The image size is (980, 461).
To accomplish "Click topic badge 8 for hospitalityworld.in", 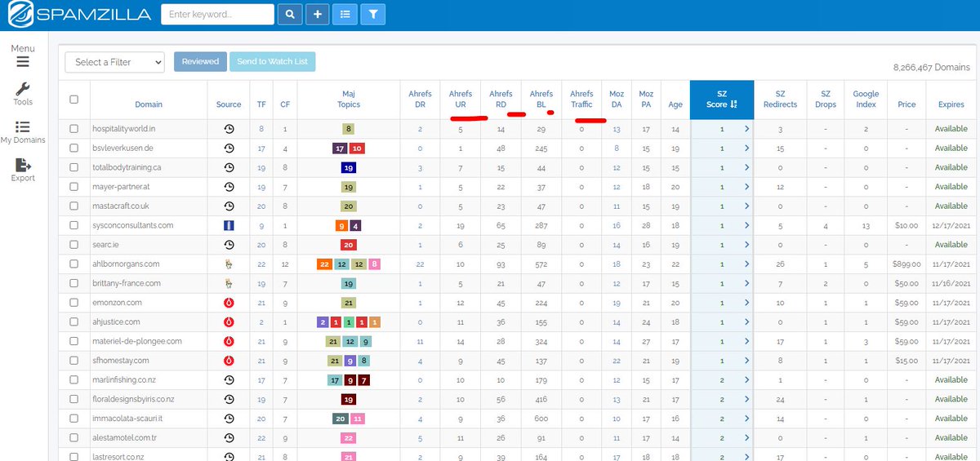I will point(349,129).
